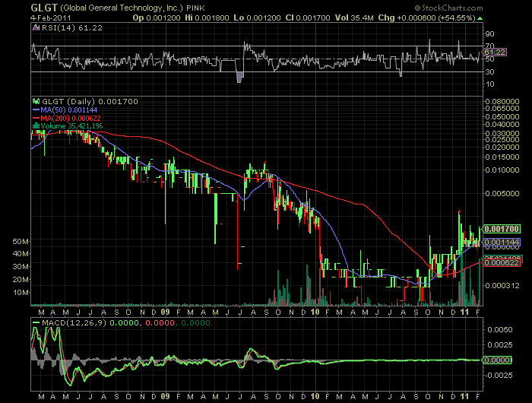This screenshot has height=403, width=532.
Task: Click the red 0.0000 signal value in MACD legend
Action: (160, 323)
